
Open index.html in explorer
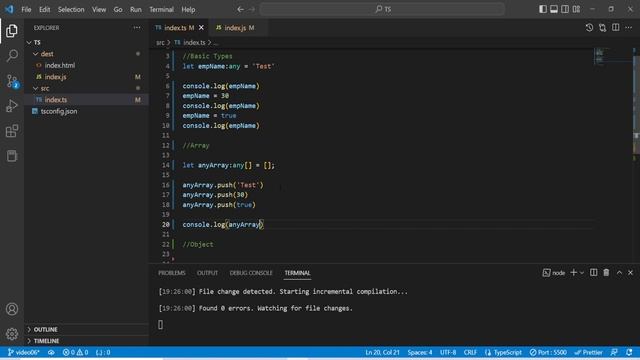[60, 65]
